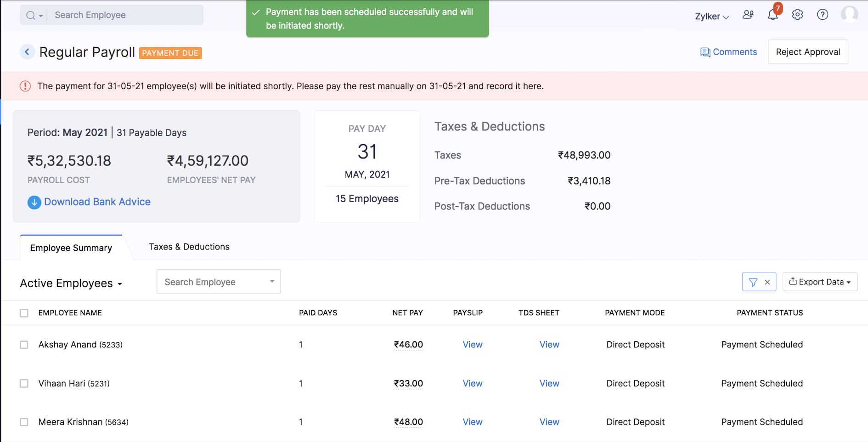Screen dimensions: 868x442
Task: Open the Zylker organization dropdown
Action: coord(711,16)
